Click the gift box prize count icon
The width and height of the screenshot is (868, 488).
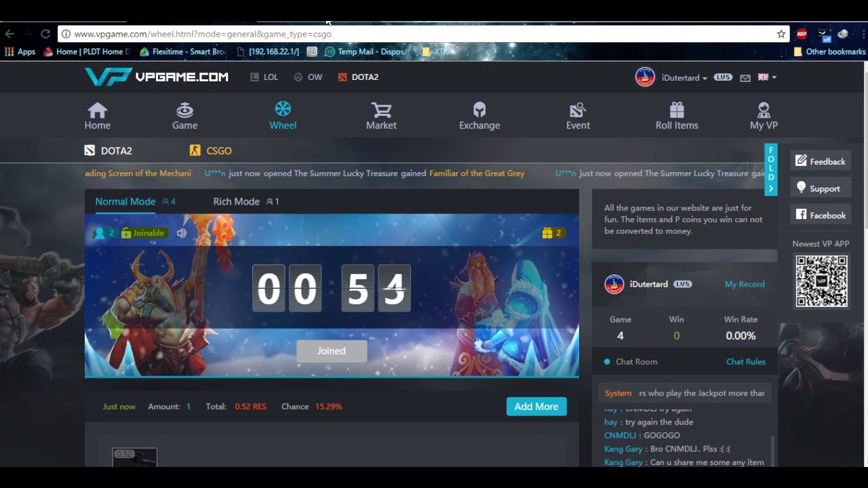pos(547,233)
